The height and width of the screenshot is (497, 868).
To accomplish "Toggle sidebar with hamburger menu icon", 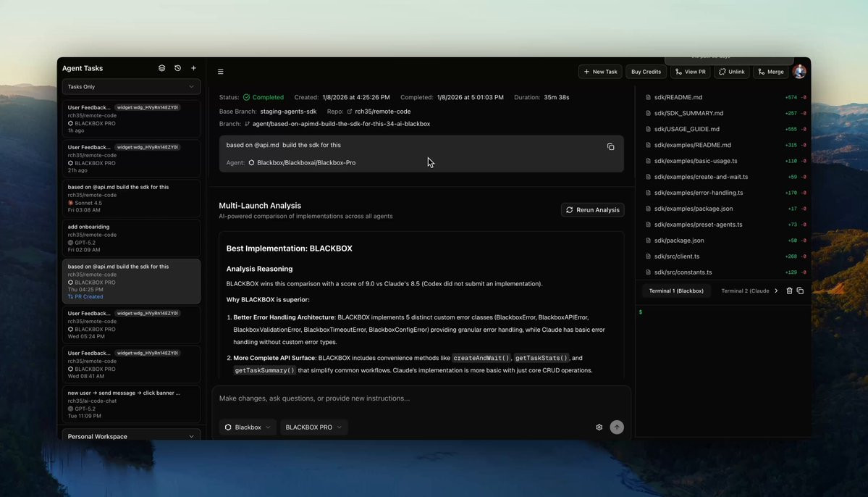I will [x=220, y=72].
